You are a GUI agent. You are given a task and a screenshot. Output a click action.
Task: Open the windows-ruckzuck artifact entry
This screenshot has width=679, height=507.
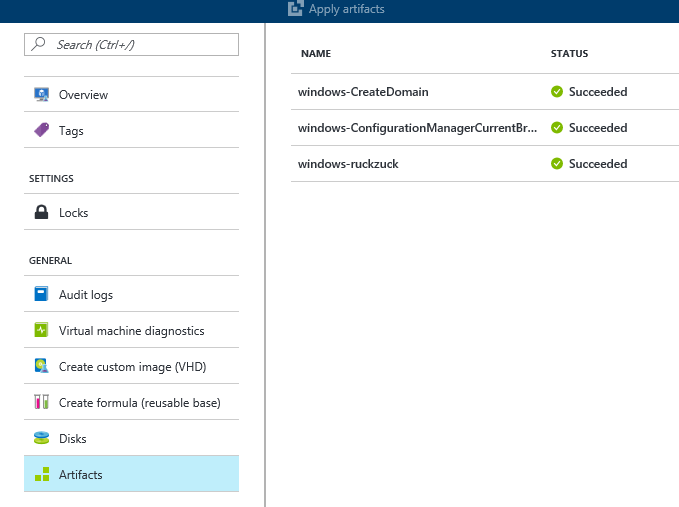coord(485,164)
